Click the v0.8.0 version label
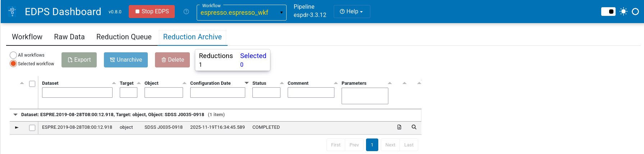 [x=115, y=12]
